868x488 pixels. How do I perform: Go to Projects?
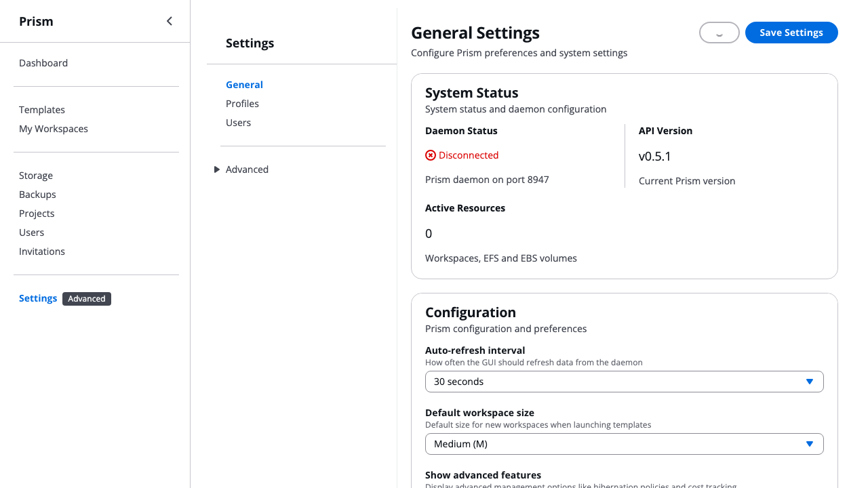[x=37, y=213]
